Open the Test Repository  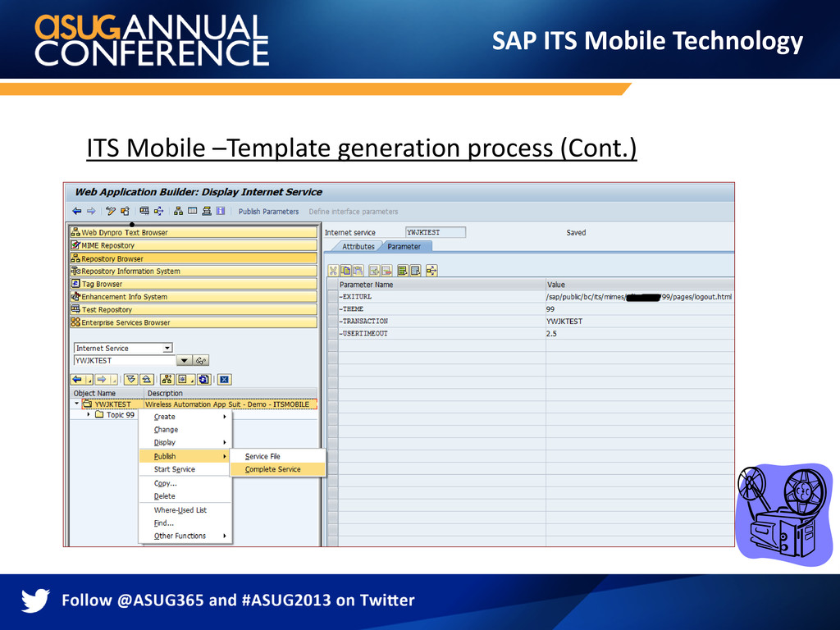pos(194,309)
